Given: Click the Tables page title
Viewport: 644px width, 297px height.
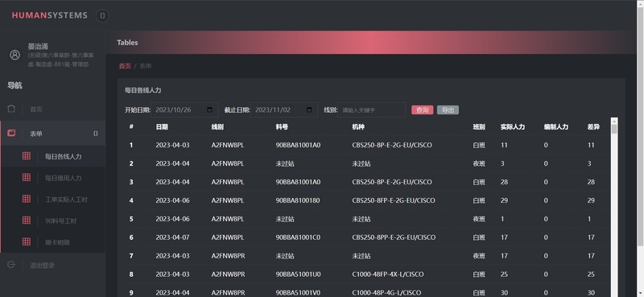Looking at the screenshot, I should tap(127, 43).
